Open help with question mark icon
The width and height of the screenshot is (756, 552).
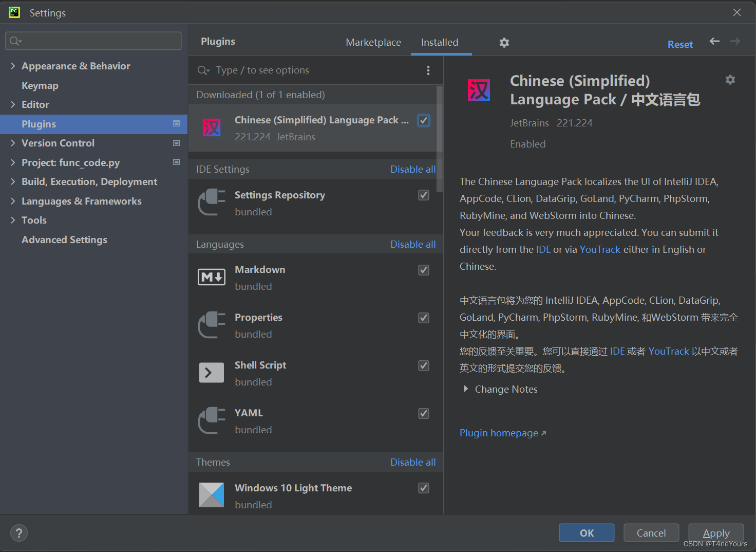(x=19, y=533)
